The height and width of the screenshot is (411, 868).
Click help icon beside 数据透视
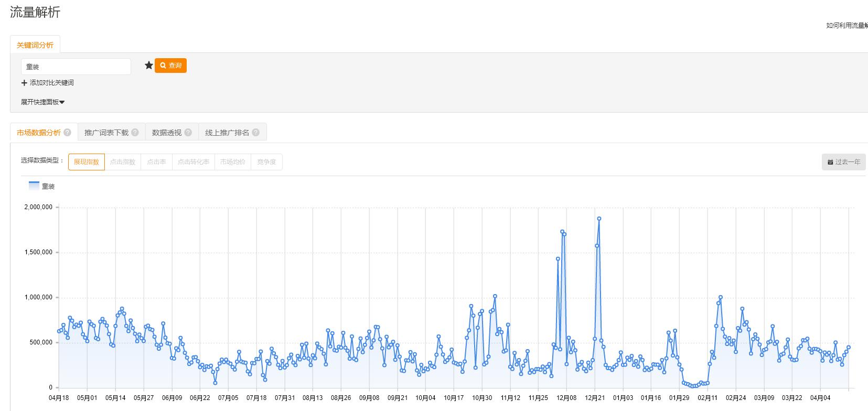[188, 133]
